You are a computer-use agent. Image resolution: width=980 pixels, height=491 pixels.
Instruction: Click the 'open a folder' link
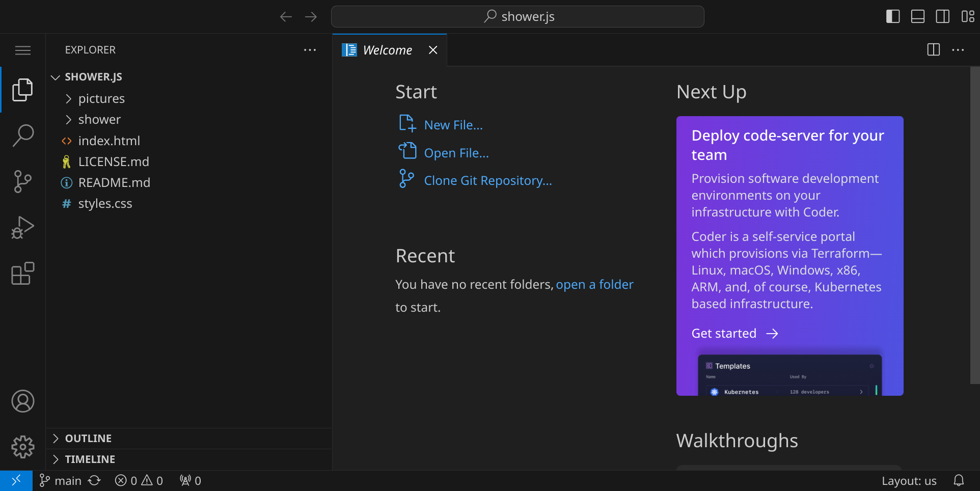coord(594,284)
